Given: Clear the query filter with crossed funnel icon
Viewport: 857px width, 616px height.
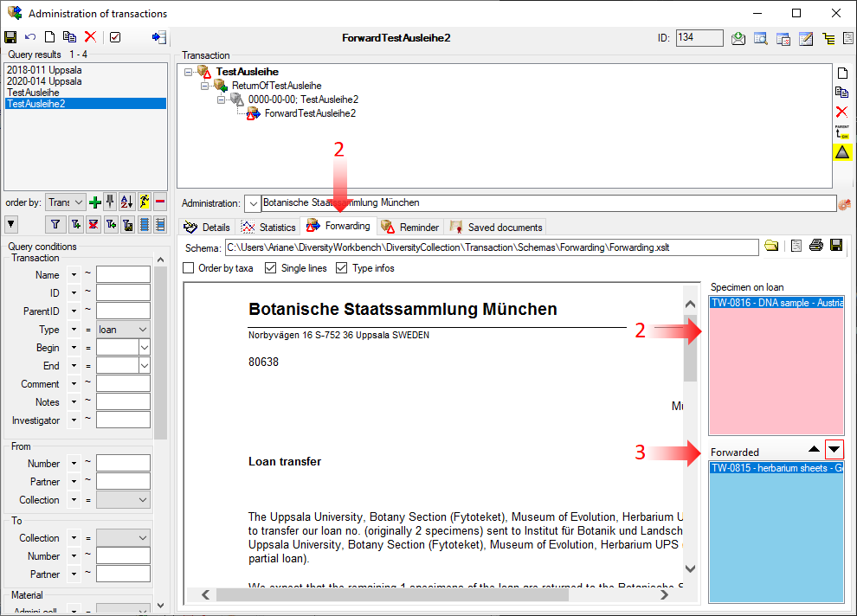Looking at the screenshot, I should pos(93,224).
